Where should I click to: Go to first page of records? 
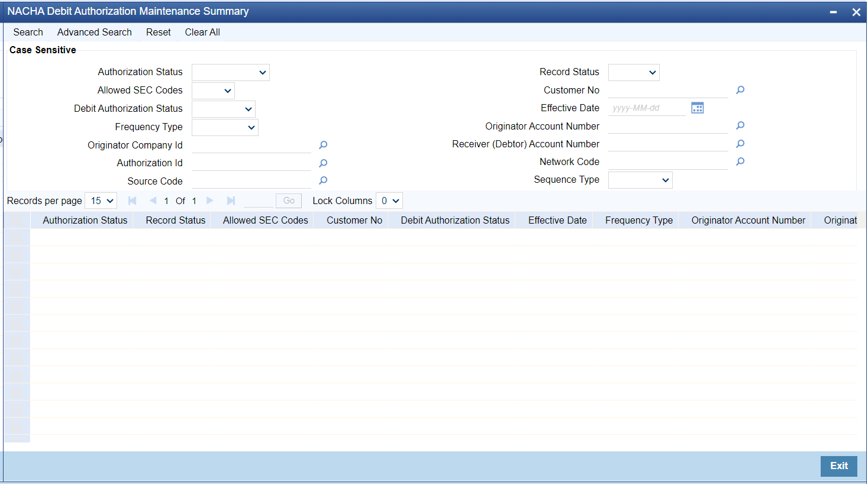[x=133, y=201]
